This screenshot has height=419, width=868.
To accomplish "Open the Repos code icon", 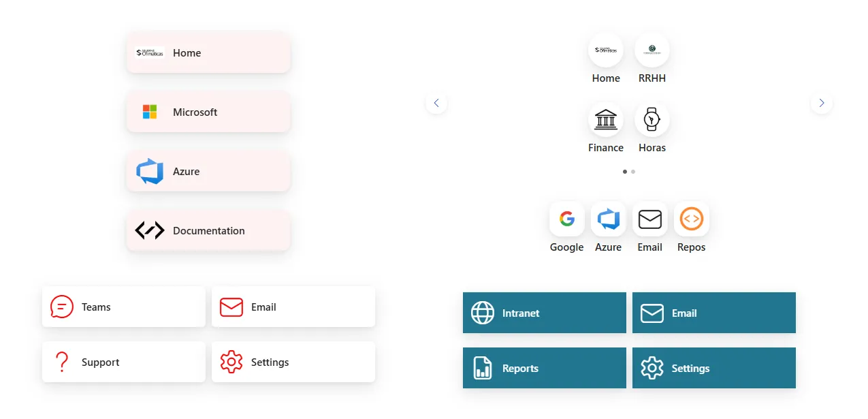I will 691,219.
